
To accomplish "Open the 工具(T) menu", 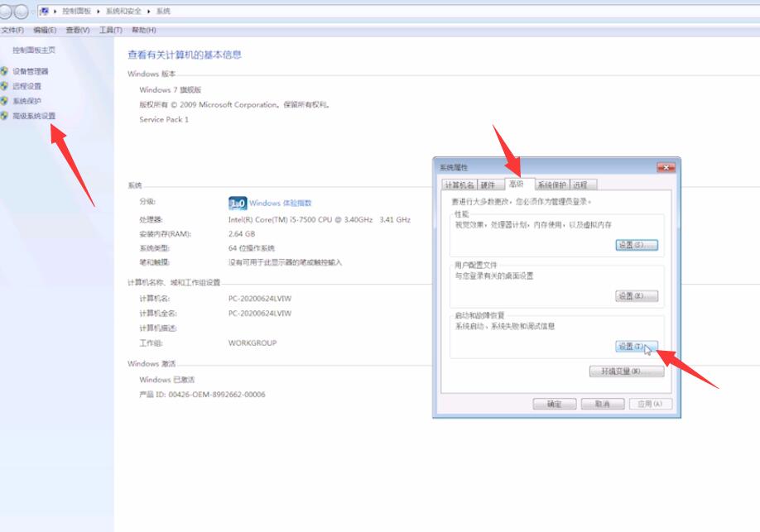I will [110, 30].
